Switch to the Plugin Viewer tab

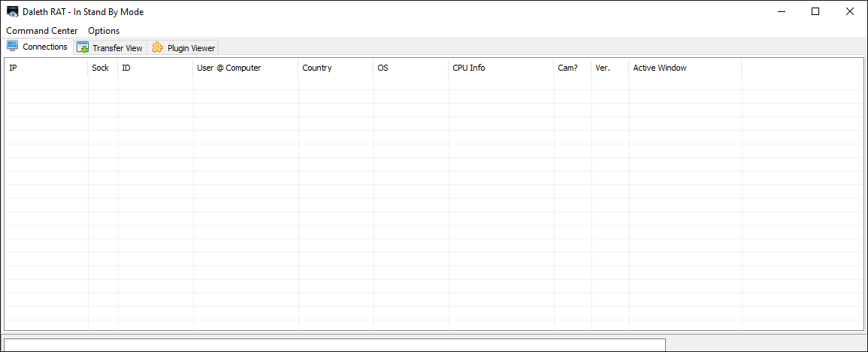[191, 48]
